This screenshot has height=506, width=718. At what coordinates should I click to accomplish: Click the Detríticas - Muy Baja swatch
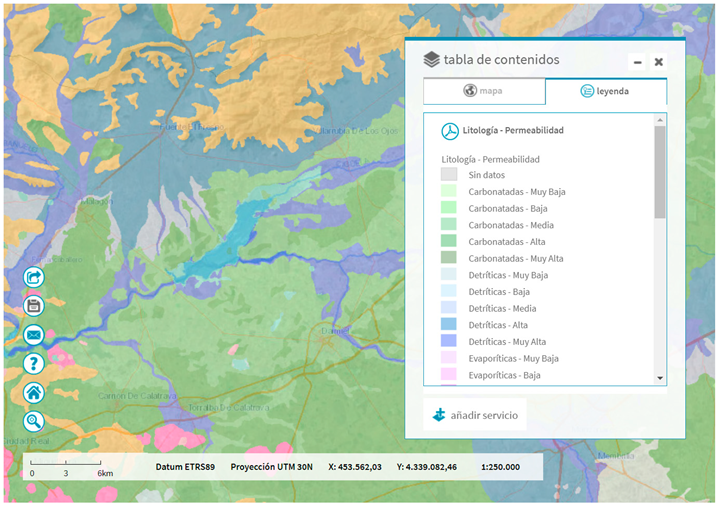tap(449, 275)
